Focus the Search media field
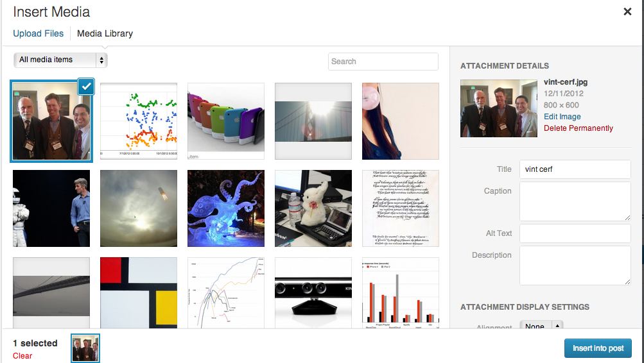 (x=383, y=62)
